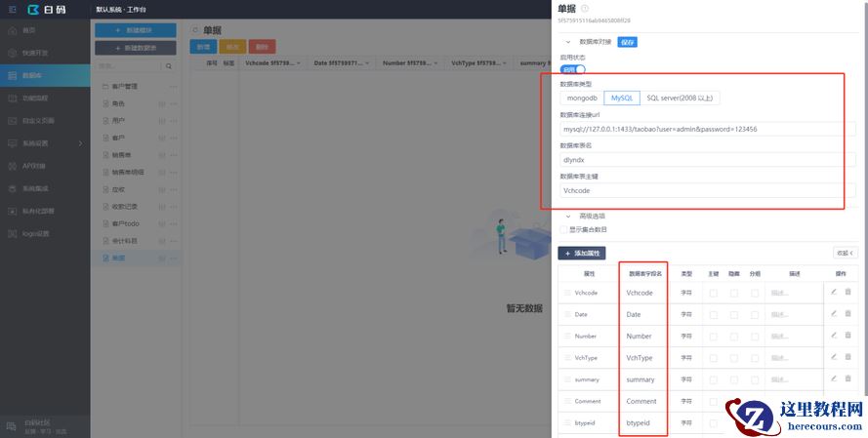Viewport: 868px width, 438px height.
Task: Click the 新建数据表 button
Action: (x=136, y=48)
